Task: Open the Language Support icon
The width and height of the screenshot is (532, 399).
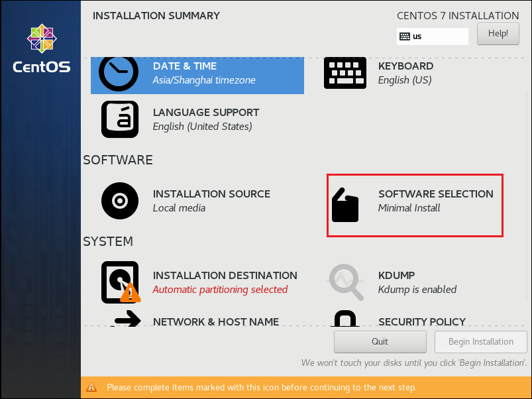Action: tap(120, 119)
